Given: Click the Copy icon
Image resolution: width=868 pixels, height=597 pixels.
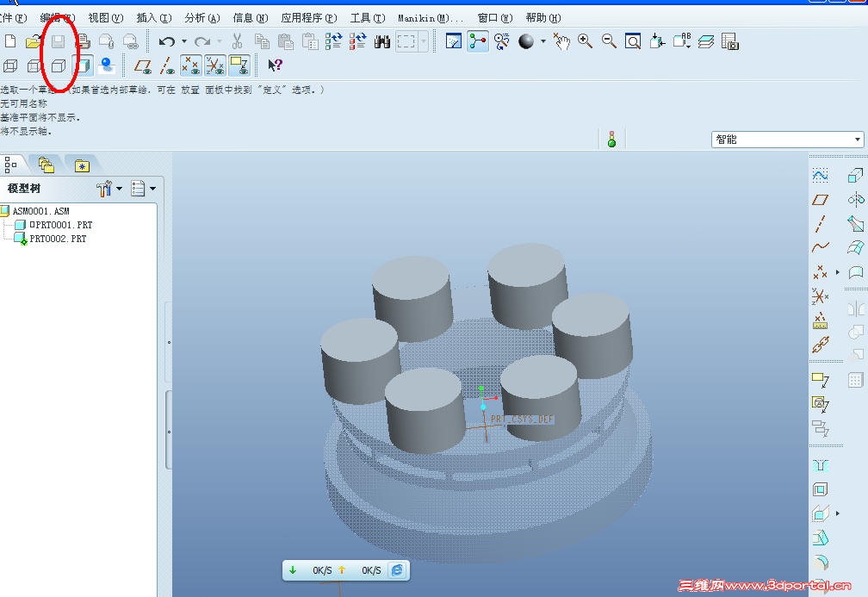Looking at the screenshot, I should coord(262,41).
